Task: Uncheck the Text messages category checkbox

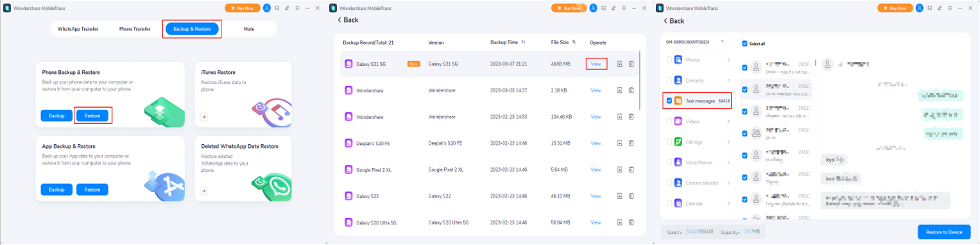Action: [669, 101]
